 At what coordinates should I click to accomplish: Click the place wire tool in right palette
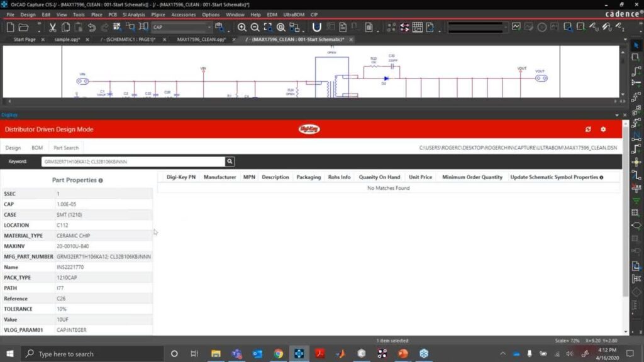tap(636, 70)
